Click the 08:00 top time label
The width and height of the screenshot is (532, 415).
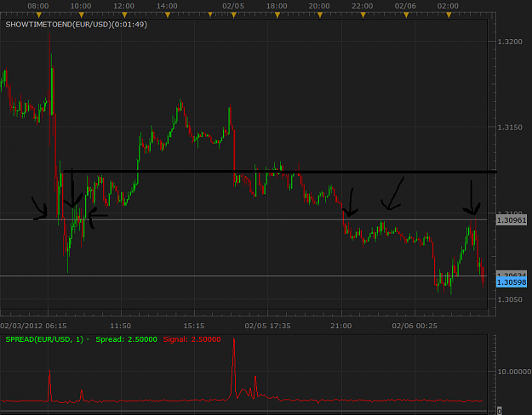click(38, 6)
